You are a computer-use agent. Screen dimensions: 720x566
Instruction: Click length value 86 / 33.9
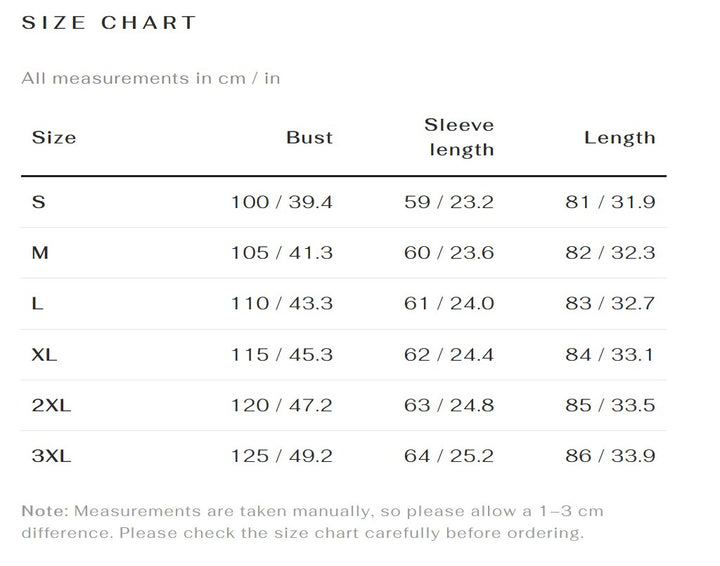(610, 456)
